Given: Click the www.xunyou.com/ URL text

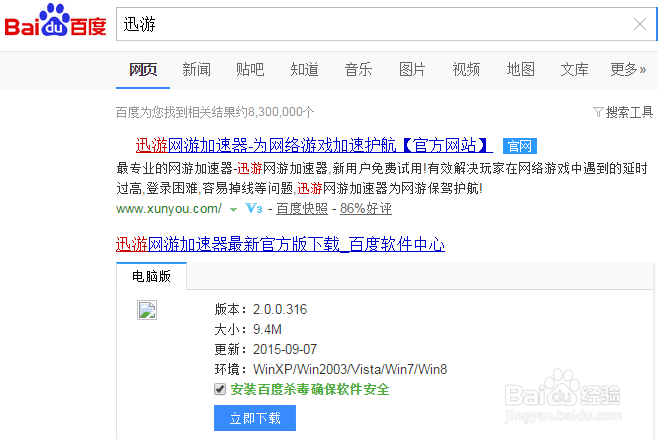Looking at the screenshot, I should pos(169,209).
